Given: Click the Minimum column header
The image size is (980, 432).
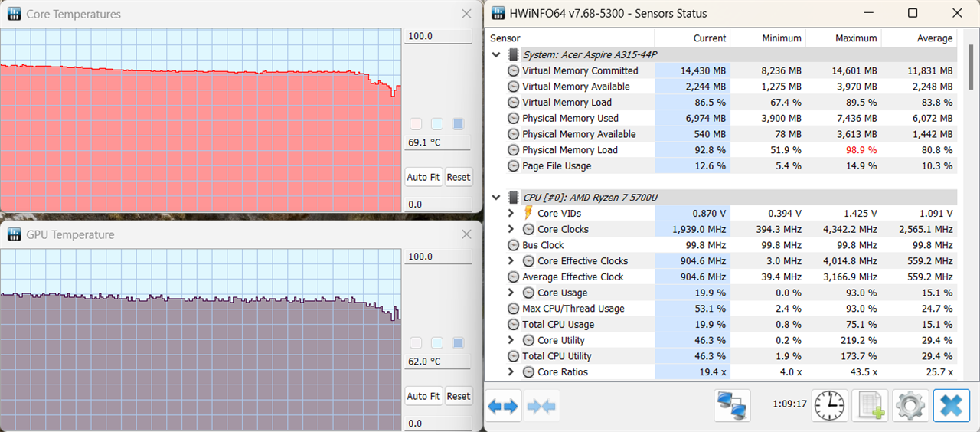Looking at the screenshot, I should click(768, 38).
